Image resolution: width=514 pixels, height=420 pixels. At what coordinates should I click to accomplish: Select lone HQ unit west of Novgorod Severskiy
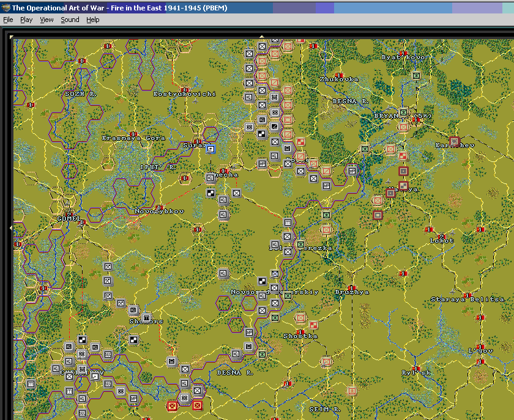pos(223,273)
